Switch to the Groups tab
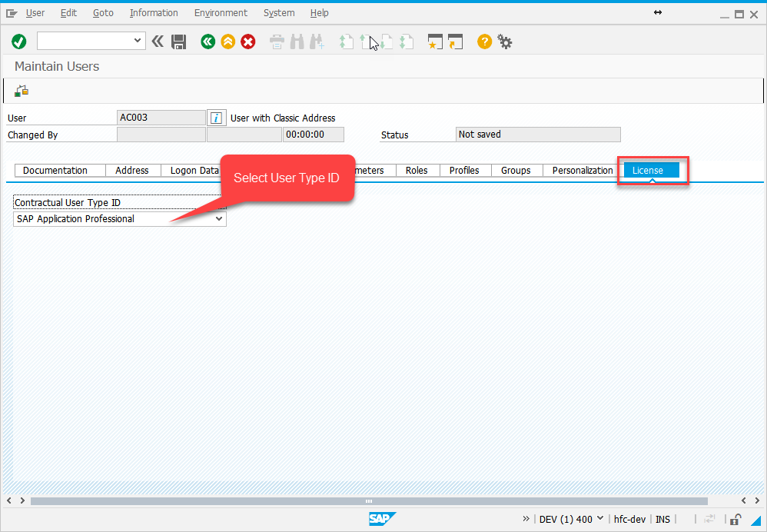Screen dimensions: 767x532 (x=516, y=171)
